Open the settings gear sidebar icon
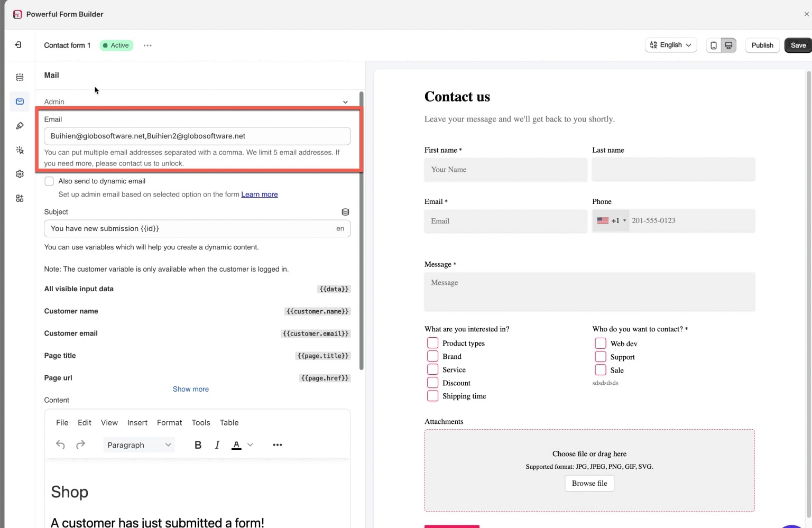The width and height of the screenshot is (812, 528). pyautogui.click(x=20, y=174)
